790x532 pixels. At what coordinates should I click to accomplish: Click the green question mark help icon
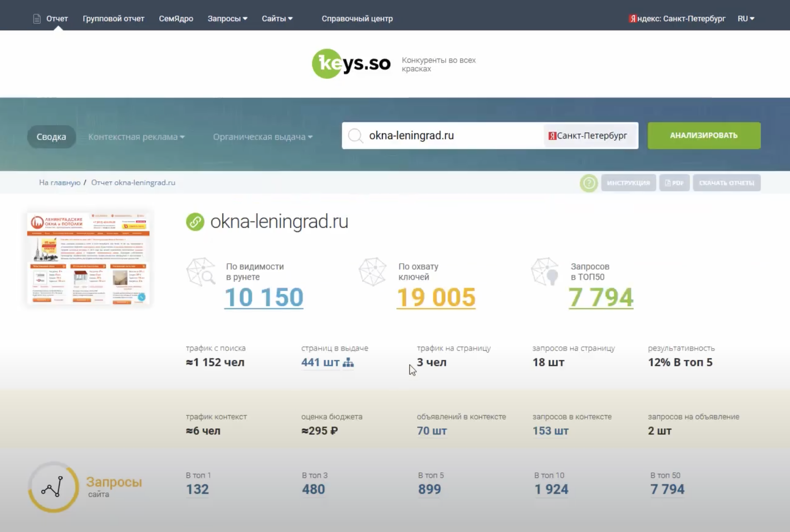pos(589,183)
